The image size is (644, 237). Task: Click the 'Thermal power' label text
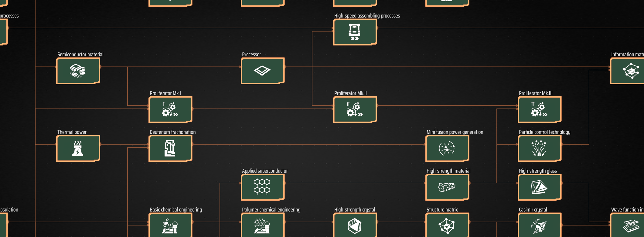72,132
